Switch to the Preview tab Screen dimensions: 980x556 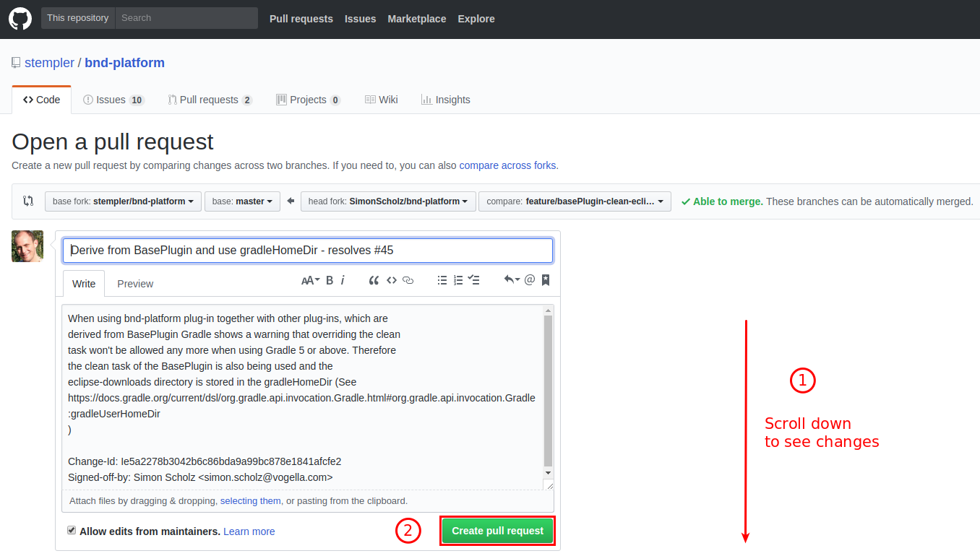coord(135,284)
